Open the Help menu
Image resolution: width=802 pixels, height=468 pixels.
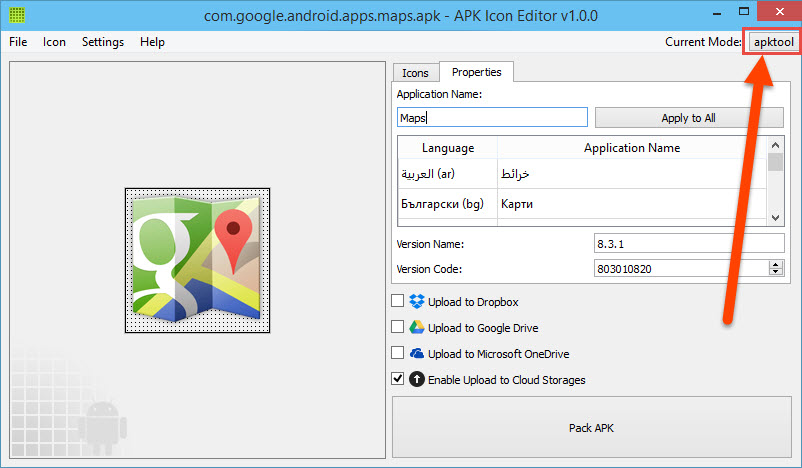coord(152,42)
